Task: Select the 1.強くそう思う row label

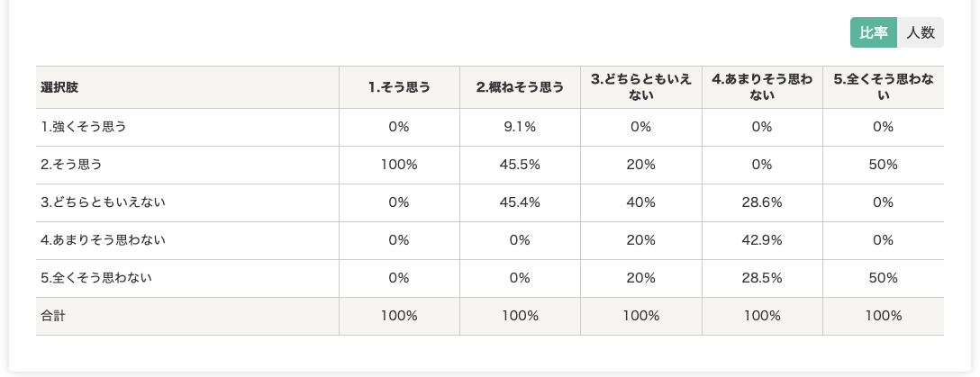Action: [84, 127]
